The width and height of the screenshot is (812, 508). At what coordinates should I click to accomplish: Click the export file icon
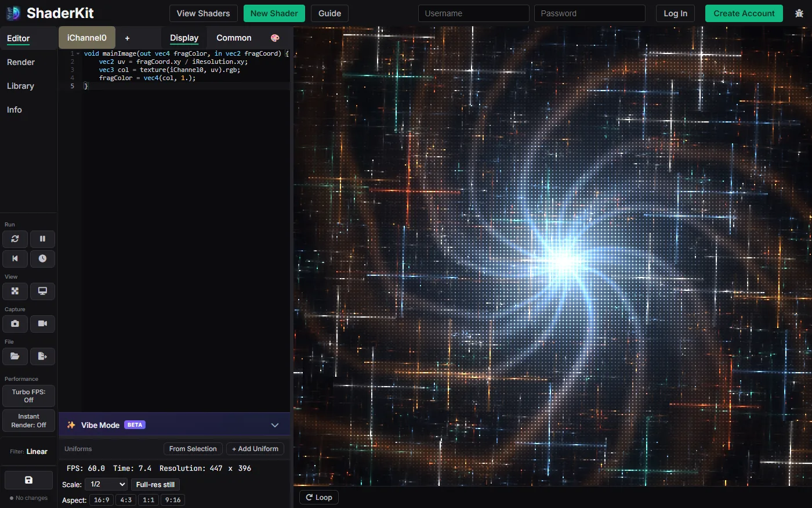42,356
